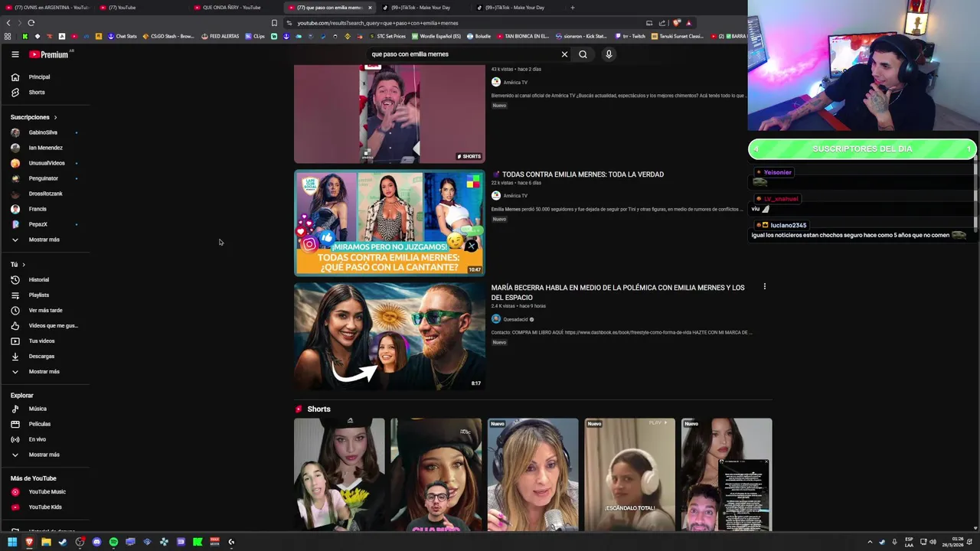The image size is (980, 551).
Task: Expand the Tú section arrow
Action: point(23,264)
